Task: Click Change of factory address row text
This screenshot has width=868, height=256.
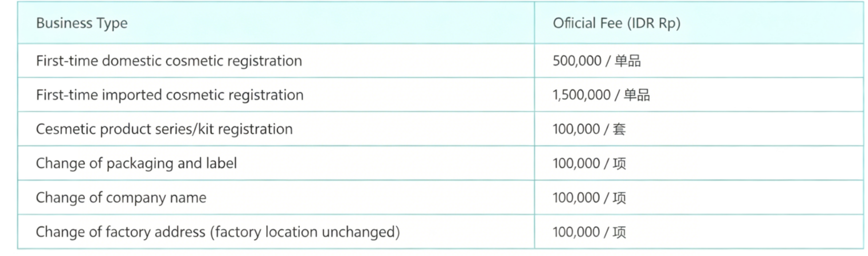Action: coord(218,232)
